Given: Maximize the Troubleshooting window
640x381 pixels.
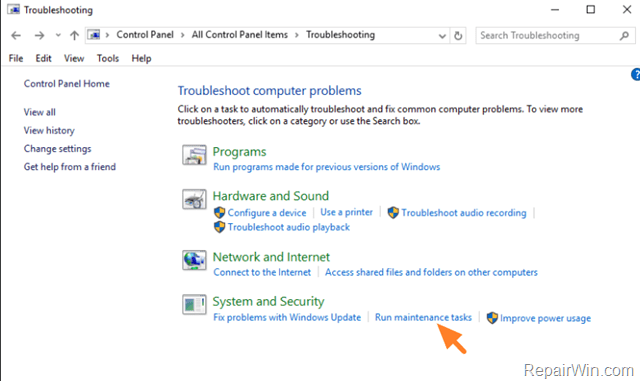Looking at the screenshot, I should 591,9.
